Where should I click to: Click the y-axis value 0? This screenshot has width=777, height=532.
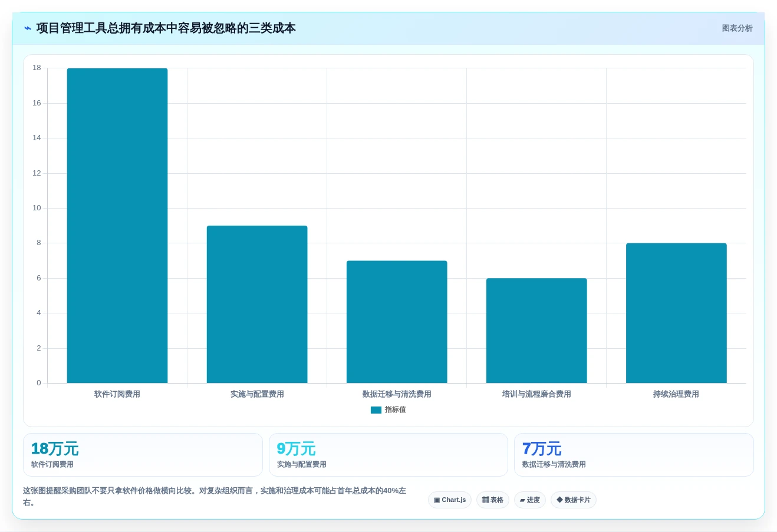point(39,383)
